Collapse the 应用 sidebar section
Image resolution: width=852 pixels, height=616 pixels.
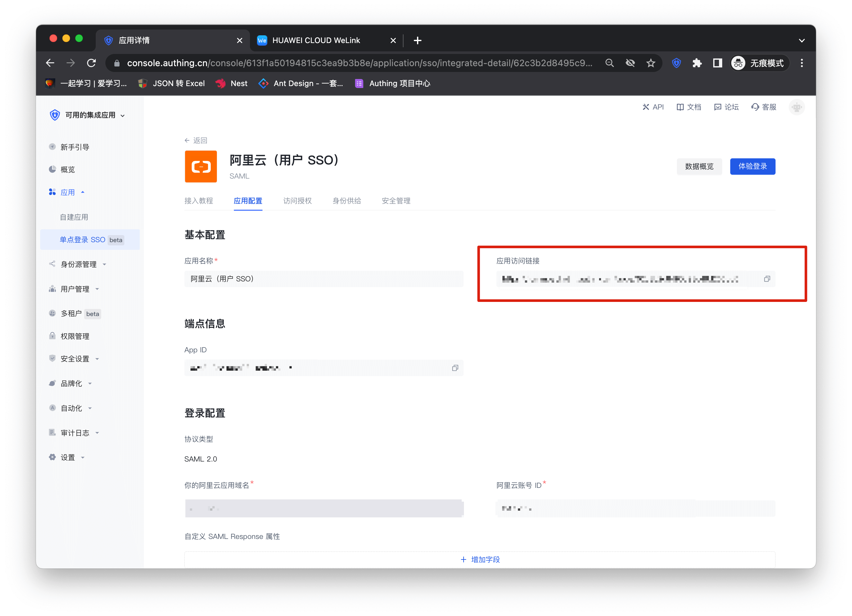pyautogui.click(x=67, y=192)
